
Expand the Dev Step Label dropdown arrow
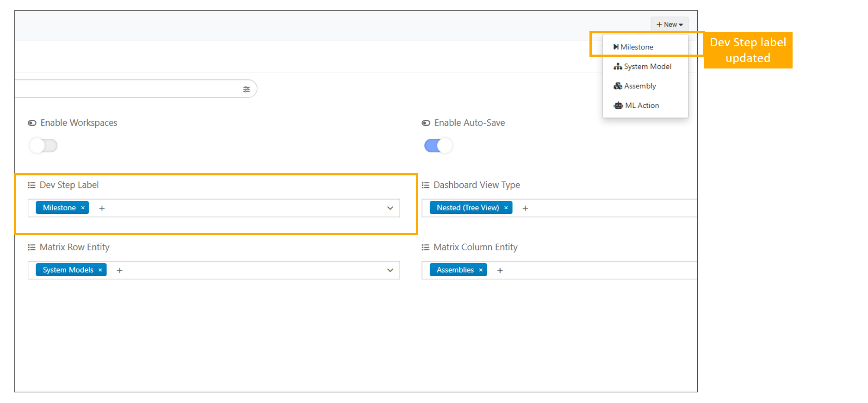point(390,208)
